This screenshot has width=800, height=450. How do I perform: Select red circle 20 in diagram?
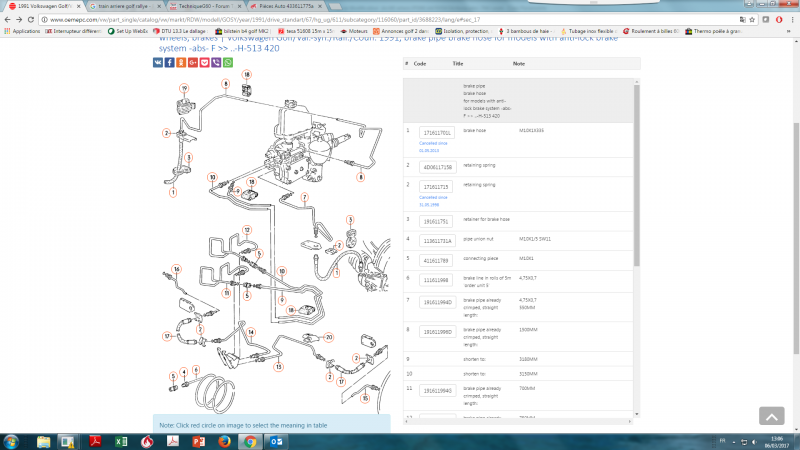coord(329,337)
